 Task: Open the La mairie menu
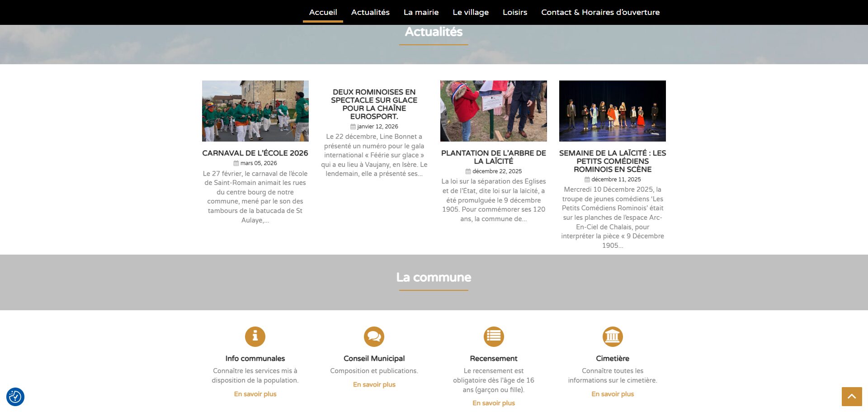click(421, 12)
